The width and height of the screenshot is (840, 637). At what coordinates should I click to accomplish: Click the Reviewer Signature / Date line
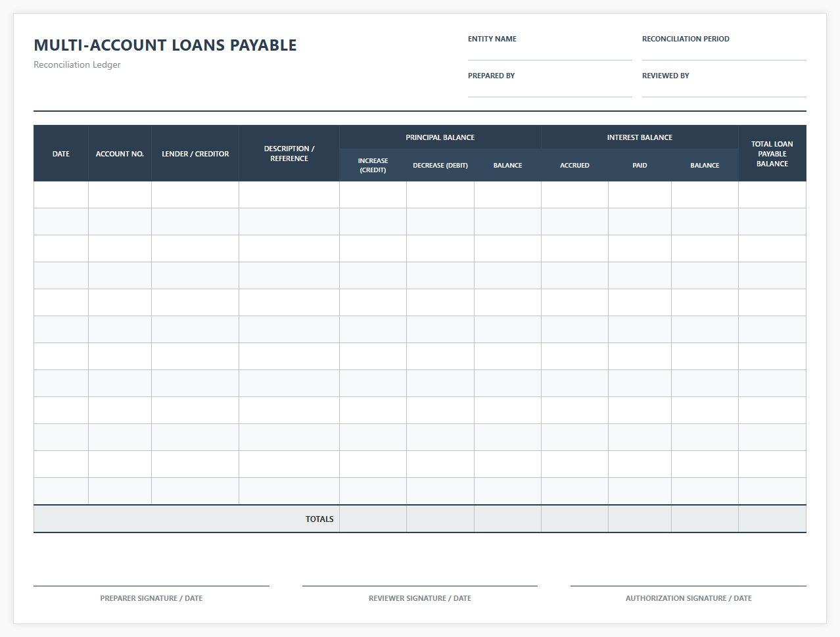pyautogui.click(x=420, y=586)
